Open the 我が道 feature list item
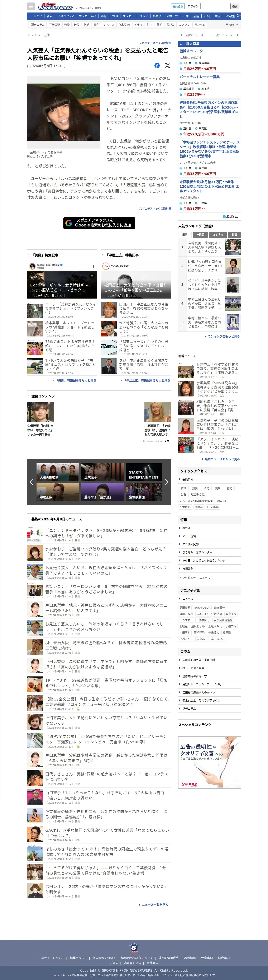This screenshot has width=268, height=980. coord(209,528)
